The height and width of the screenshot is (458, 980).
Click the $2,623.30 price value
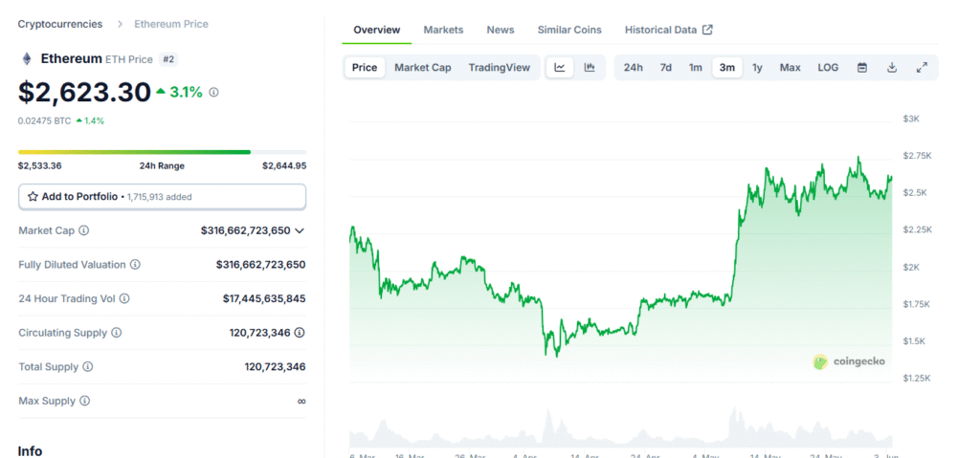point(84,93)
